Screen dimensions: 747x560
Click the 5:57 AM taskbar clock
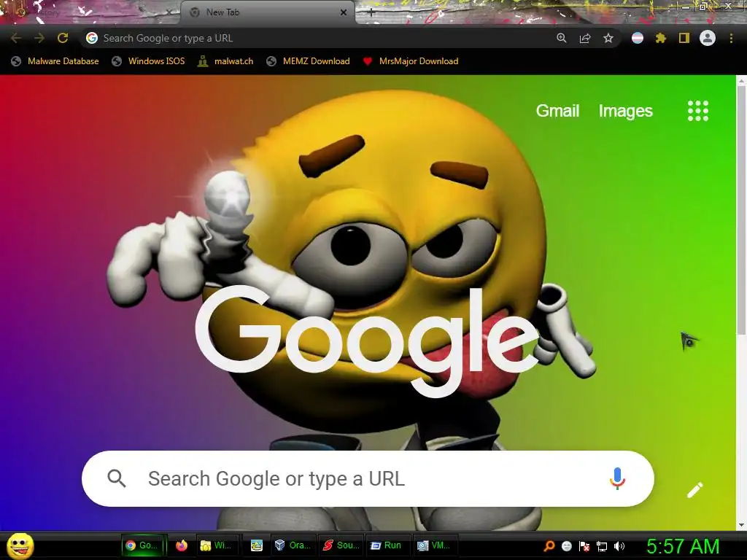(x=683, y=547)
